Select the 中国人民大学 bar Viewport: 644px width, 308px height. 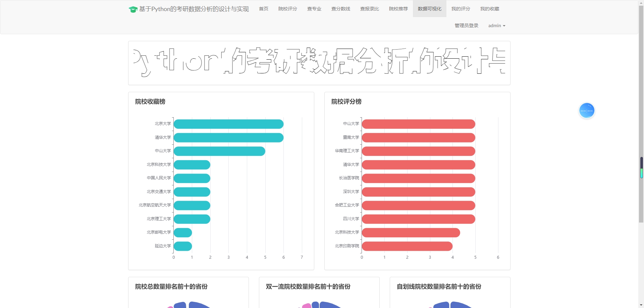[x=192, y=178]
